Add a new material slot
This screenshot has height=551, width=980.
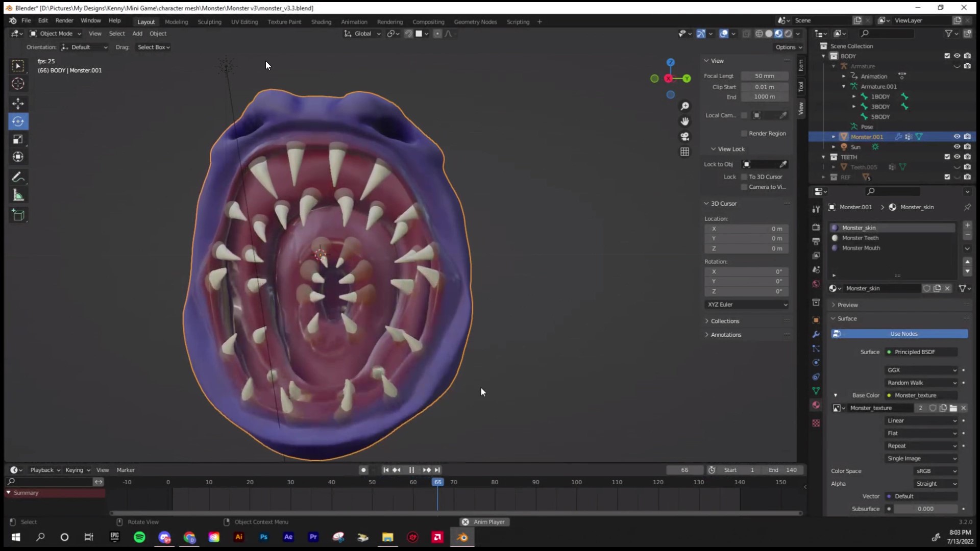point(967,226)
